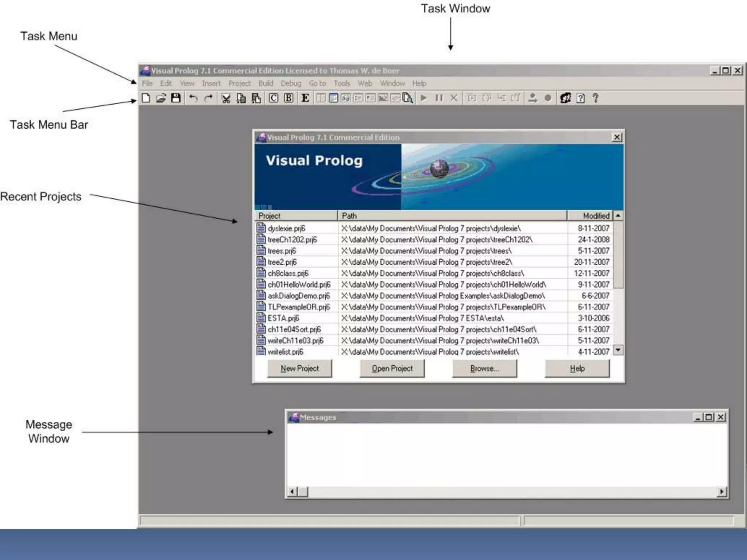
Task: Click the Build 'B' toolbar icon
Action: pyautogui.click(x=289, y=98)
